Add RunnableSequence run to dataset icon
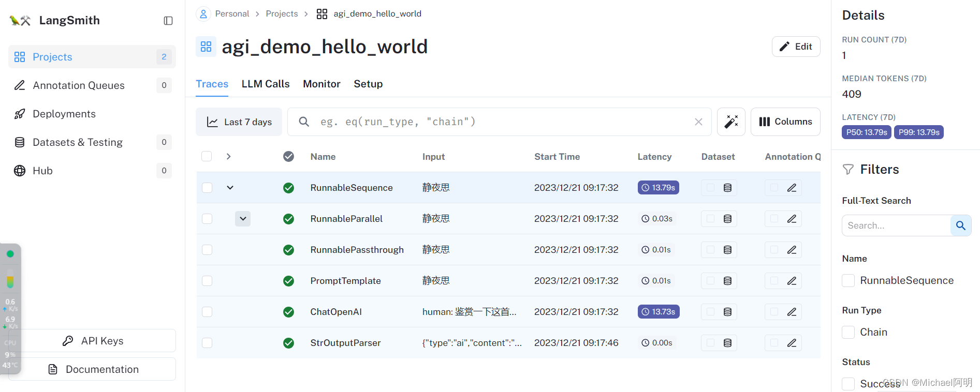The height and width of the screenshot is (392, 980). (x=727, y=188)
